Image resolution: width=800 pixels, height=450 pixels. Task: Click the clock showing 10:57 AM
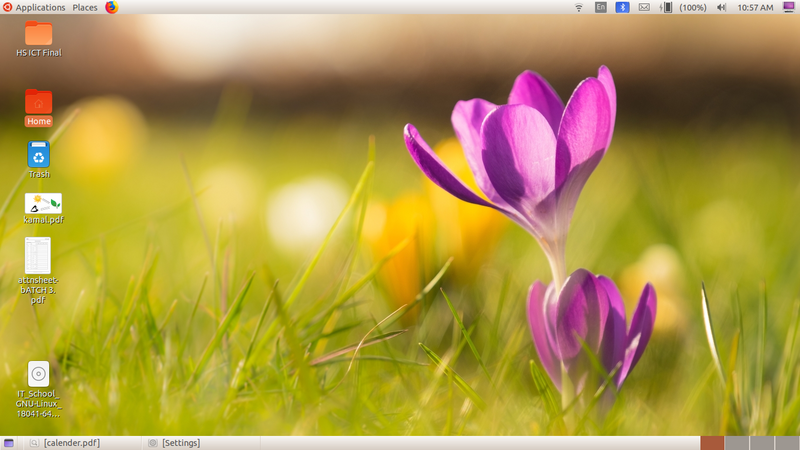pos(755,7)
